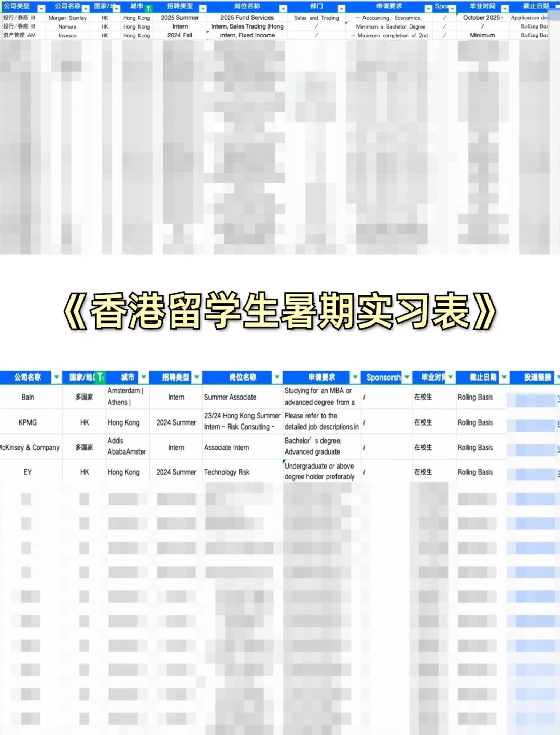Open the filter icon on 部门 column header
The height and width of the screenshot is (735, 560).
pos(341,7)
